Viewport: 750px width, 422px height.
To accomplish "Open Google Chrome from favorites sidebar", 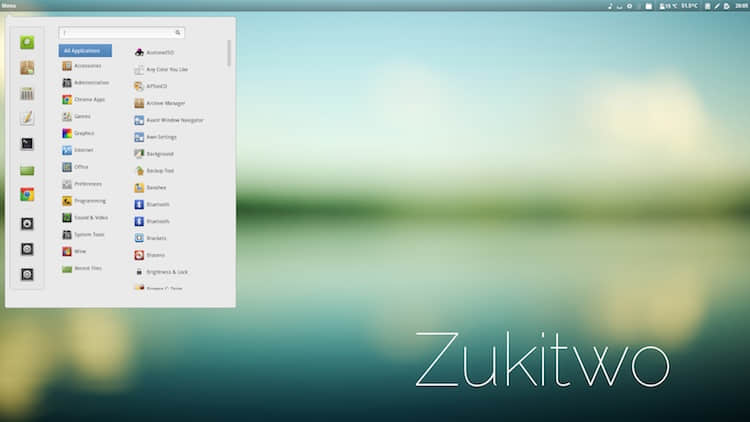I will point(27,195).
